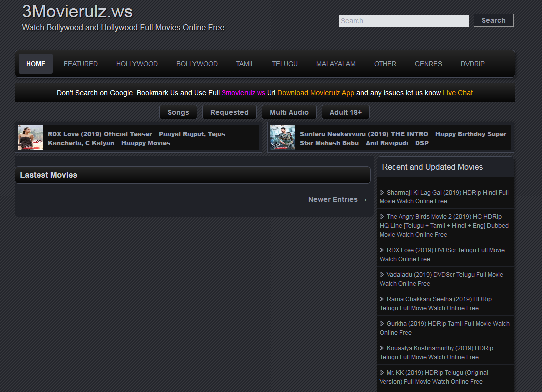Open the Hollywood menu tab
The height and width of the screenshot is (392, 542).
tap(137, 64)
